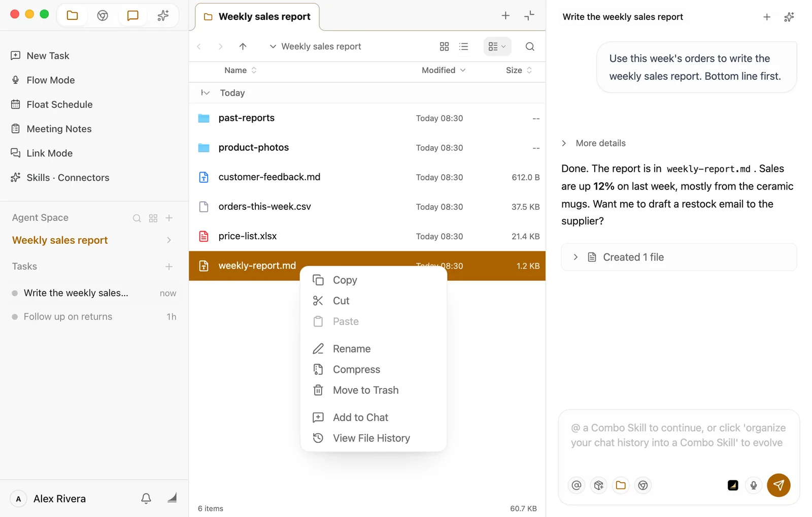Screen dimensions: 812x517
Task: Switch to list view in file browser
Action: point(463,47)
